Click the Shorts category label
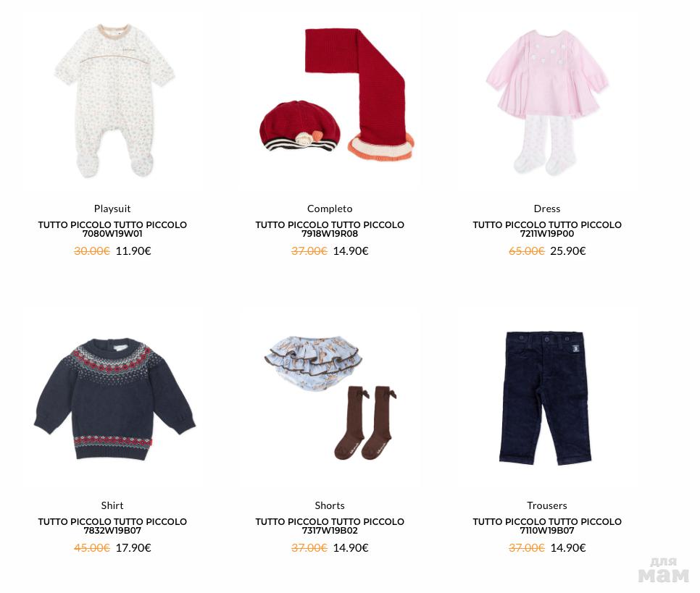 click(330, 505)
